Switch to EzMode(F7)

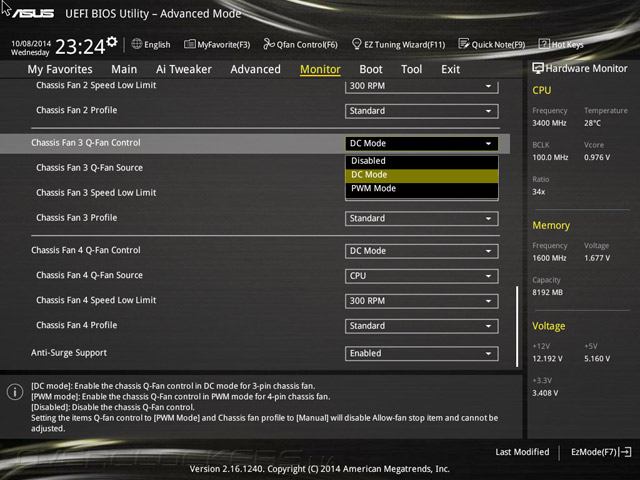click(x=601, y=452)
